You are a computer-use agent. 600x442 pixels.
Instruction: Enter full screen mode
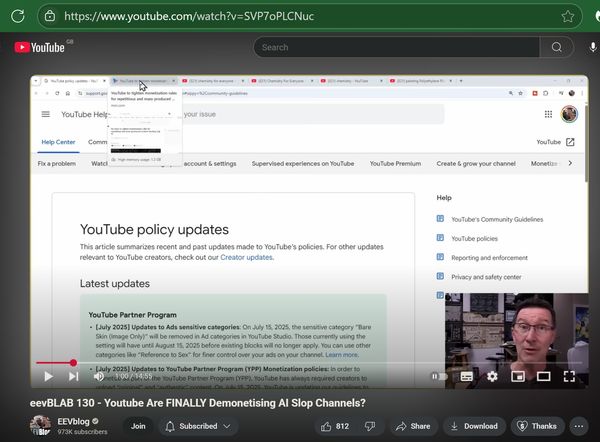[569, 377]
